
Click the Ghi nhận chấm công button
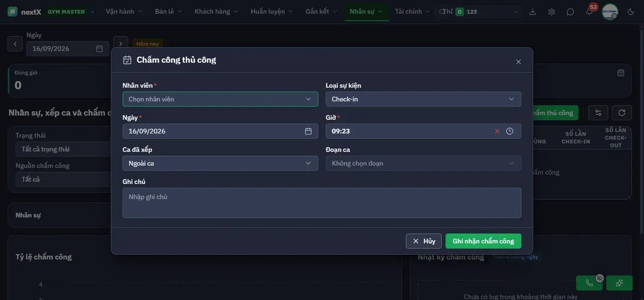(x=484, y=241)
